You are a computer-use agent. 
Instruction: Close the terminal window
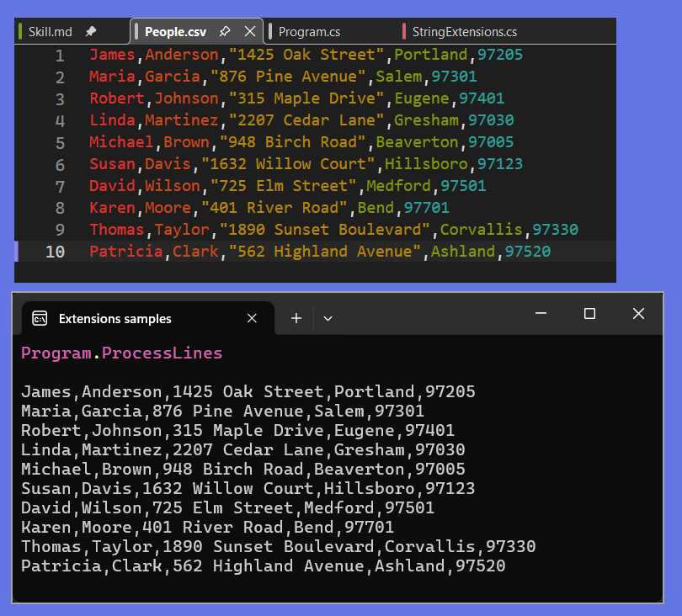638,313
